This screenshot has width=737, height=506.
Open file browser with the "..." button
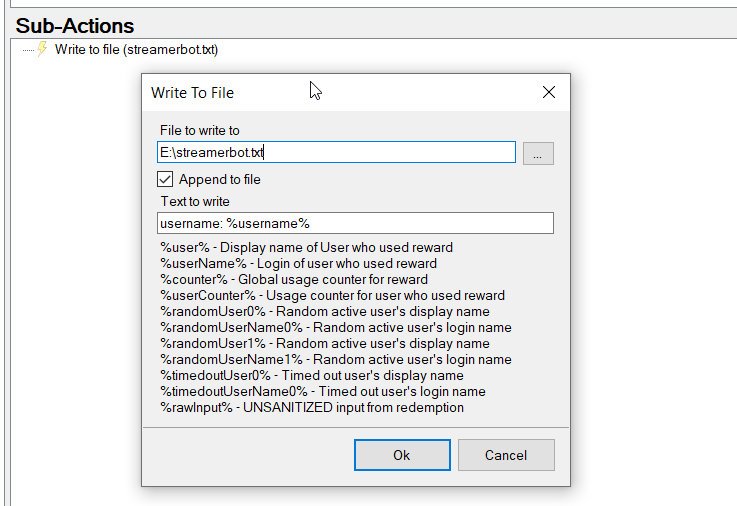[538, 153]
